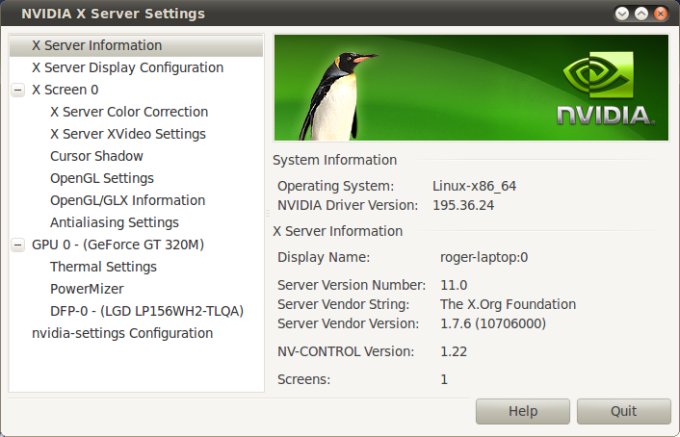View OpenGL/GLX Information page
Viewport: 680px width, 437px height.
coord(127,200)
